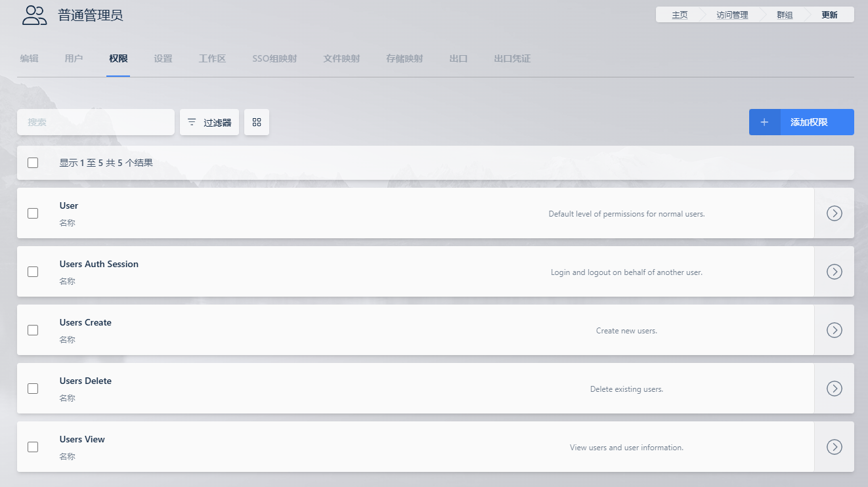Tick the Users Delete checkbox
868x487 pixels.
point(33,389)
